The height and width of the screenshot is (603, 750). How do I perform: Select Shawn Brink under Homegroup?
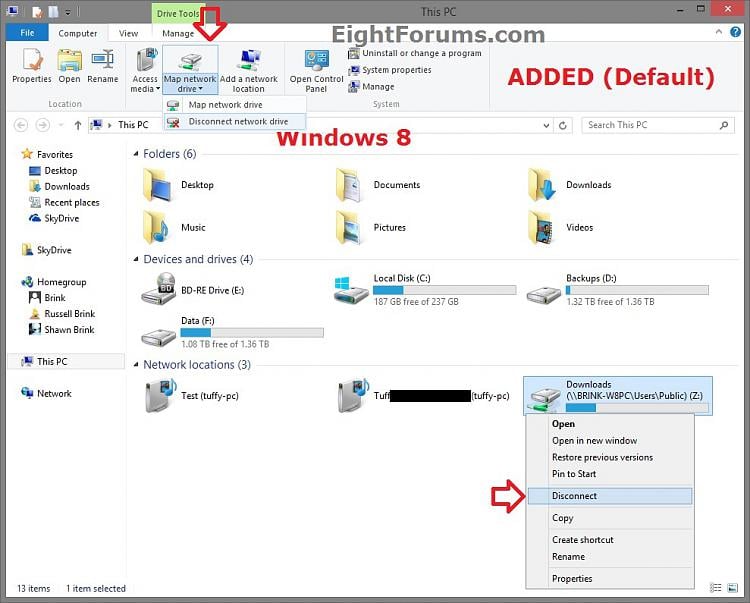(61, 330)
